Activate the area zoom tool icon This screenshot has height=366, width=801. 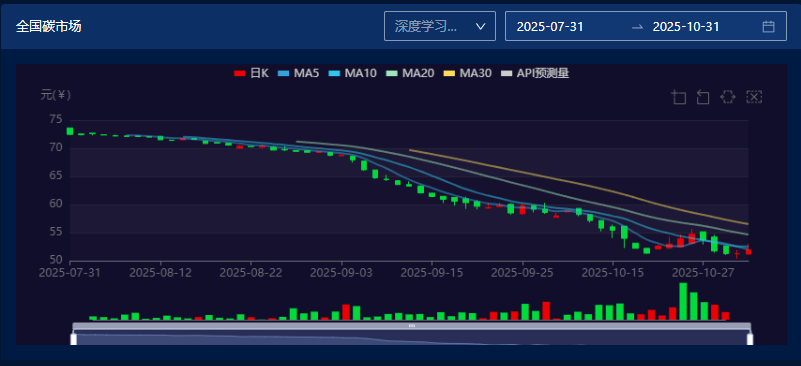[x=679, y=97]
